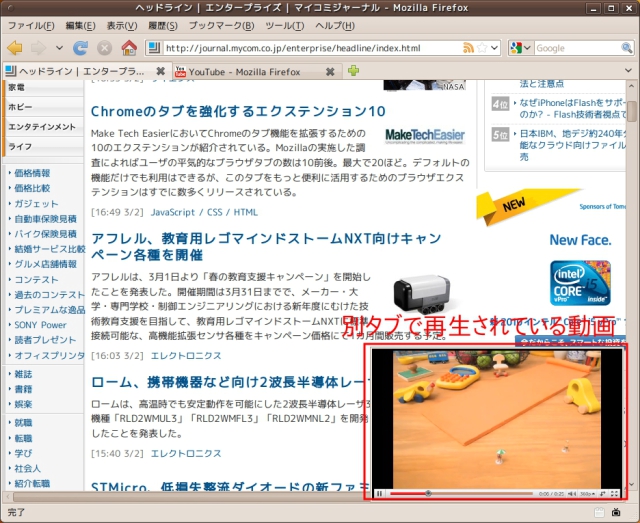This screenshot has height=523, width=640.
Task: Select ライフ in the sidebar
Action: pyautogui.click(x=43, y=147)
